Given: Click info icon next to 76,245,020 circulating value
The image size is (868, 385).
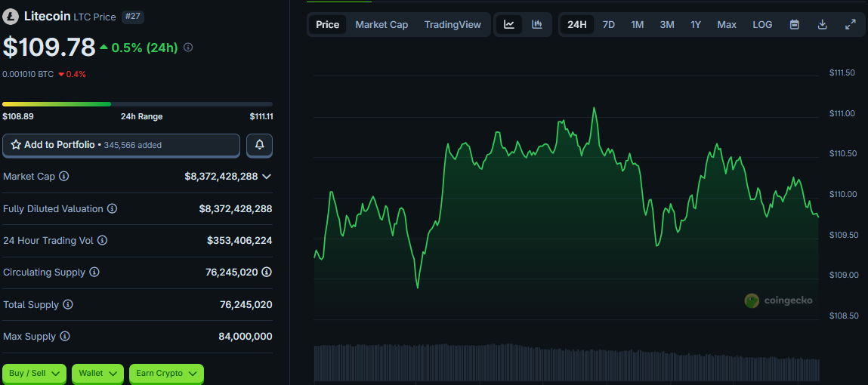Looking at the screenshot, I should (267, 273).
